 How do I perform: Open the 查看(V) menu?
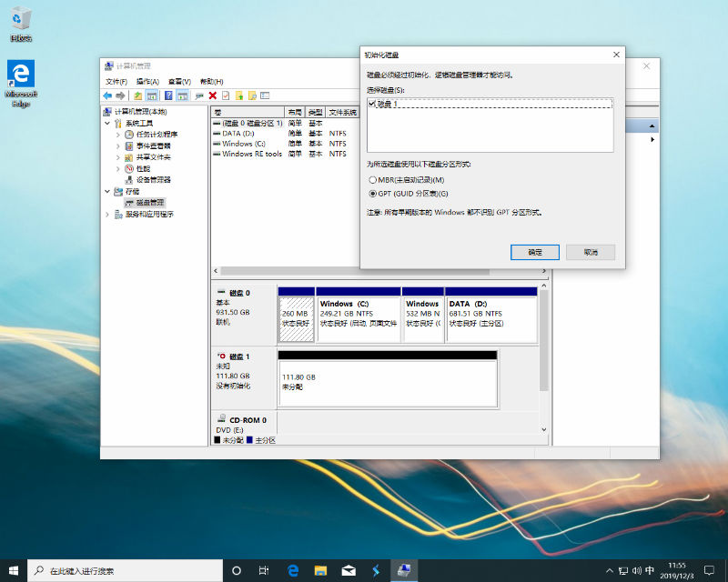click(179, 81)
